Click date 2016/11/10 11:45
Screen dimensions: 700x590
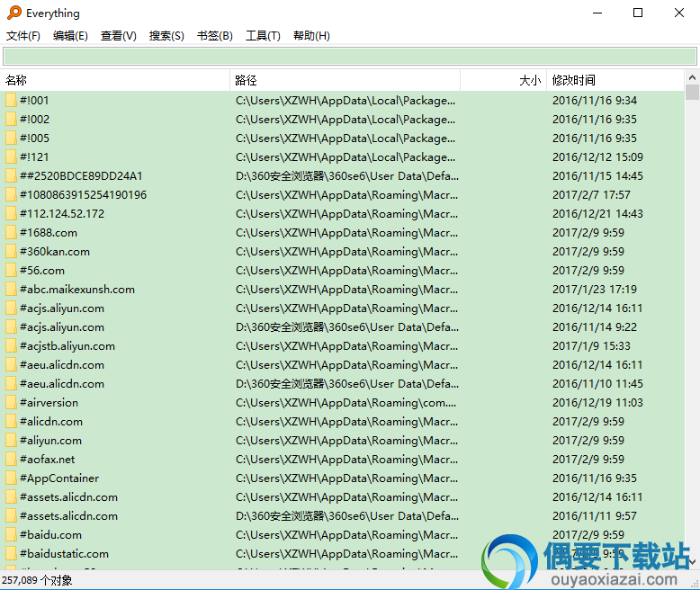597,384
